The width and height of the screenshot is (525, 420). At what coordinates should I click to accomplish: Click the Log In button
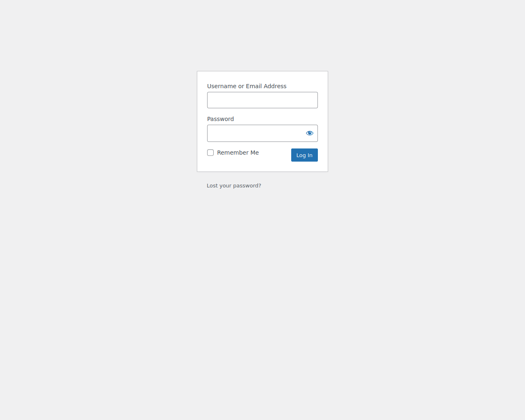pyautogui.click(x=304, y=155)
